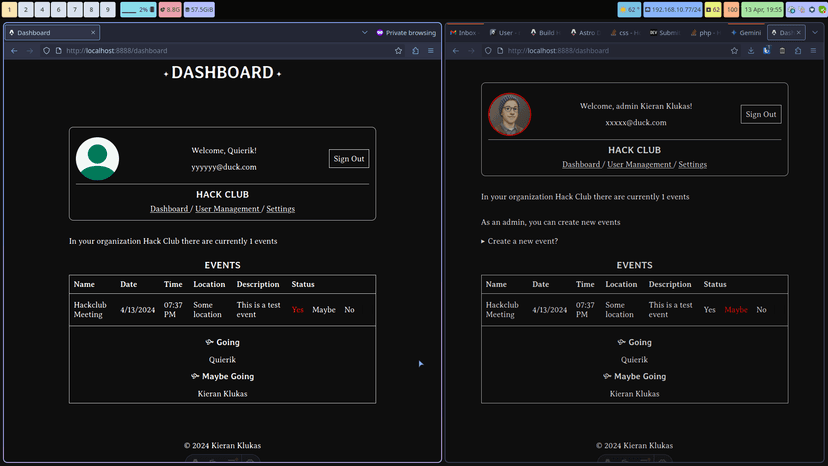
Task: Open extensions icon in private browsing window
Action: [x=415, y=50]
